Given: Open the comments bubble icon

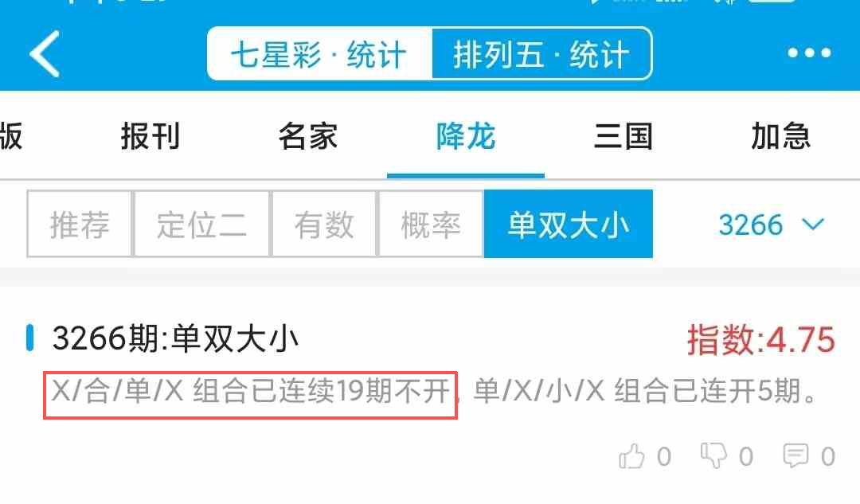Looking at the screenshot, I should pos(795,455).
